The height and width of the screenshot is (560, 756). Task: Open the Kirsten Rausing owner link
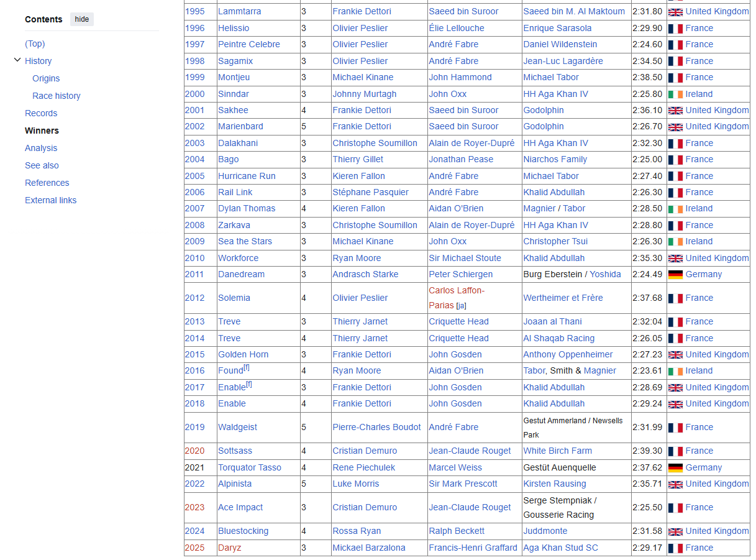(x=554, y=484)
